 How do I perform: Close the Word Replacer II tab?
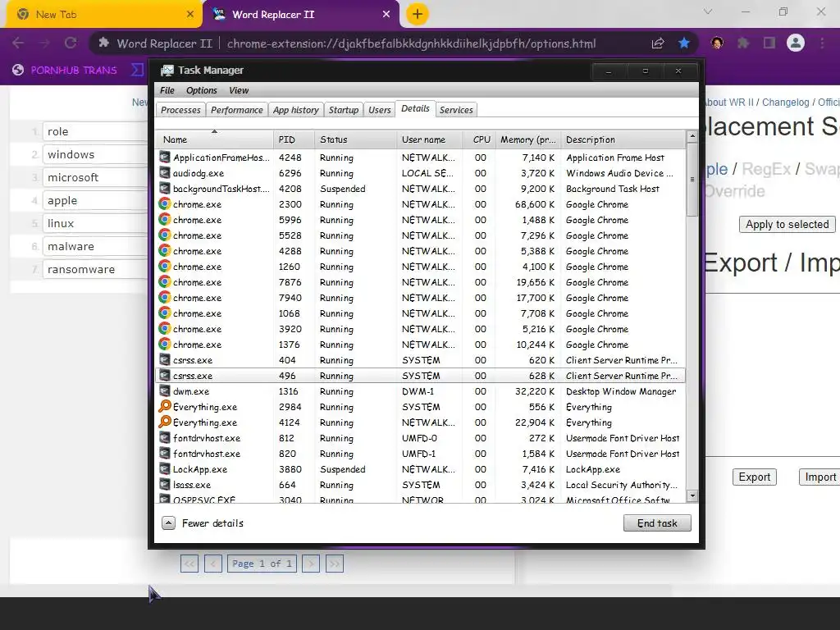coord(386,15)
